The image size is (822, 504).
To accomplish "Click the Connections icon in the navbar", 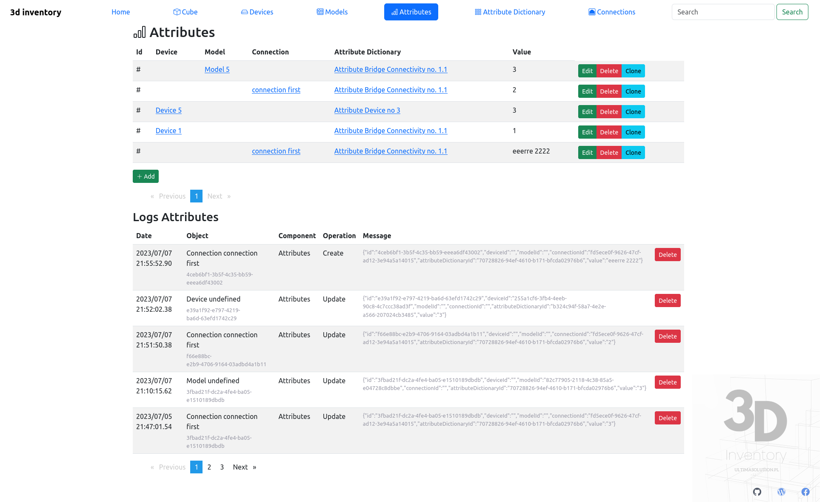I will click(x=592, y=12).
